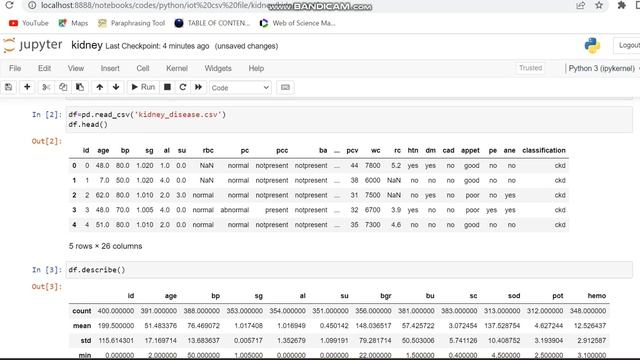This screenshot has width=640, height=360.
Task: Open the command palette keyboard icon
Action: (x=285, y=87)
